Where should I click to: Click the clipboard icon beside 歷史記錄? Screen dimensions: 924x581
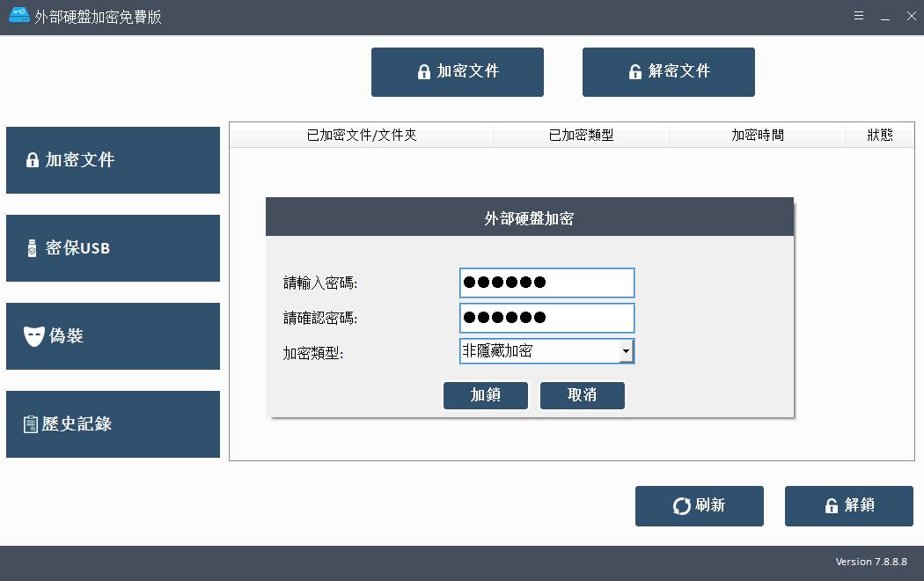(31, 424)
